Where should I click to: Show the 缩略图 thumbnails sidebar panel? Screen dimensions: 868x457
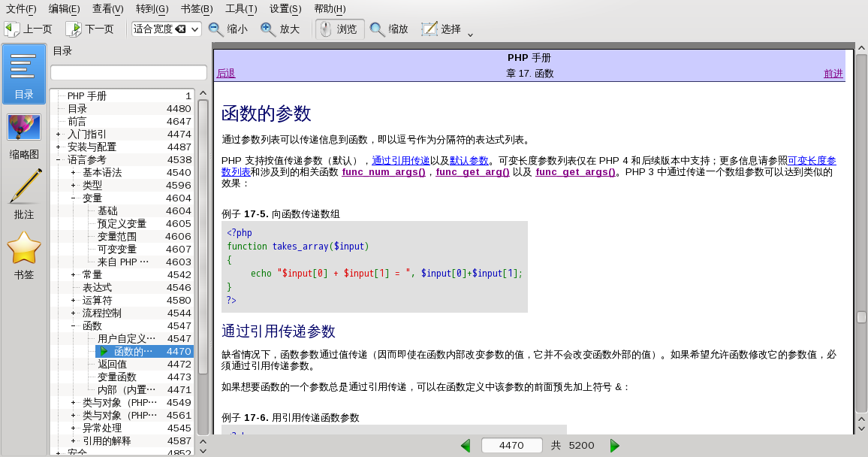[x=24, y=136]
